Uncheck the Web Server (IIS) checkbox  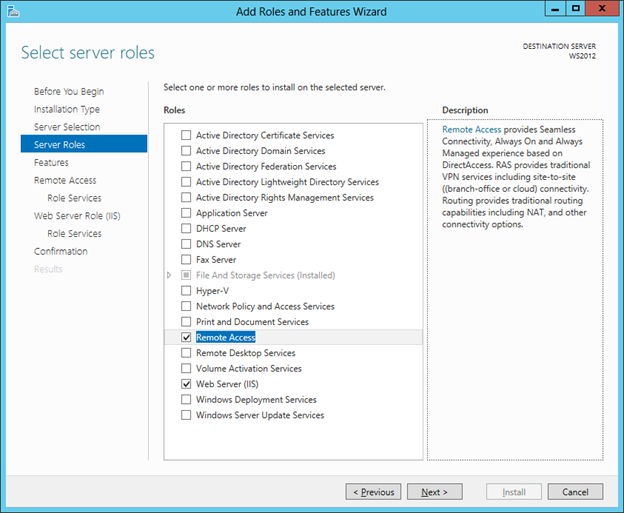pyautogui.click(x=186, y=384)
